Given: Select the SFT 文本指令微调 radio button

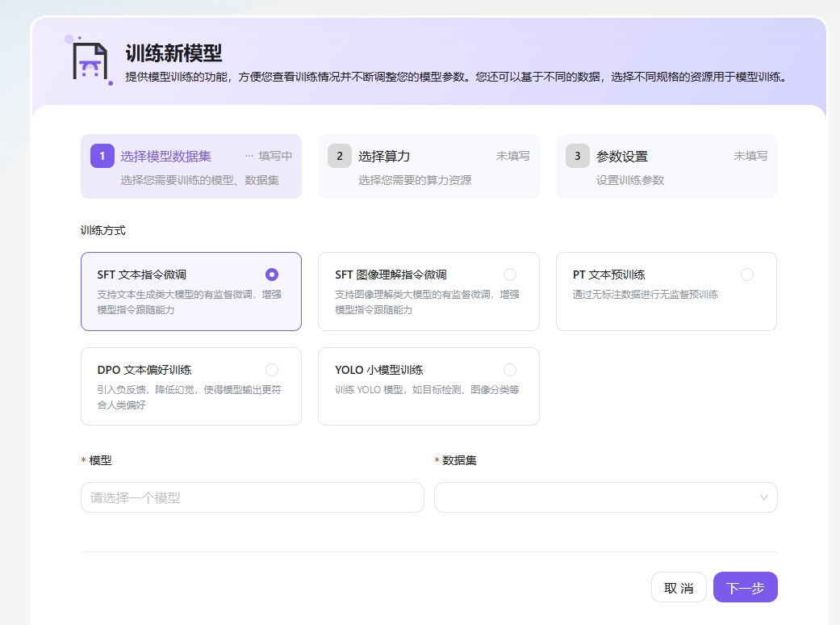Looking at the screenshot, I should tap(272, 275).
